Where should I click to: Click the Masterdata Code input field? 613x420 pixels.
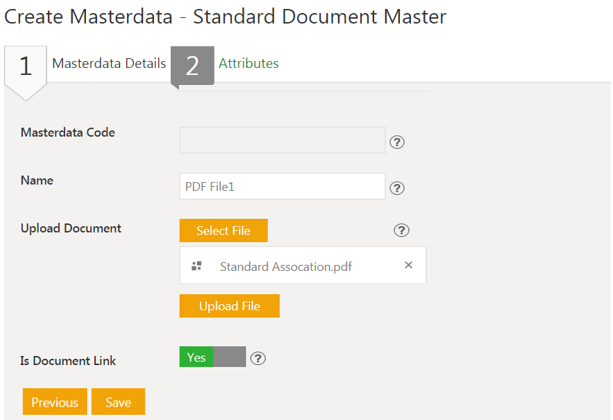(x=282, y=140)
